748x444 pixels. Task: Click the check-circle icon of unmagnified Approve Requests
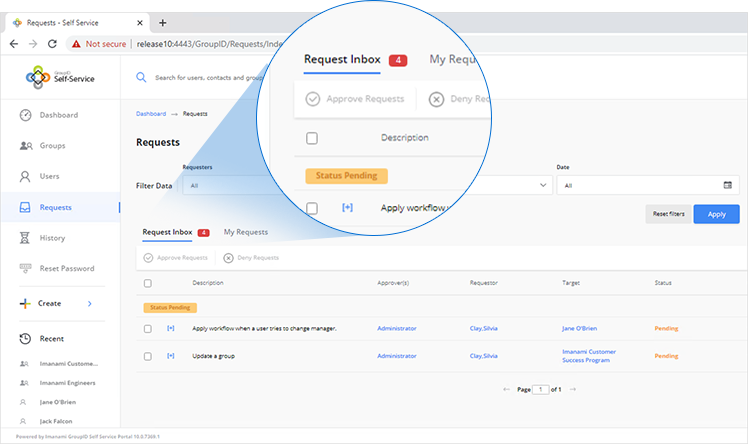148,258
